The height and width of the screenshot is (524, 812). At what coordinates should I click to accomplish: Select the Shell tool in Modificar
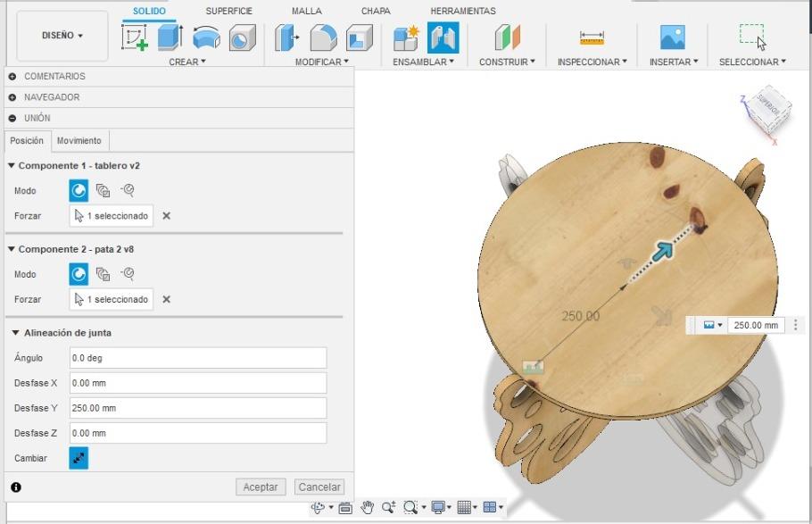pos(360,37)
